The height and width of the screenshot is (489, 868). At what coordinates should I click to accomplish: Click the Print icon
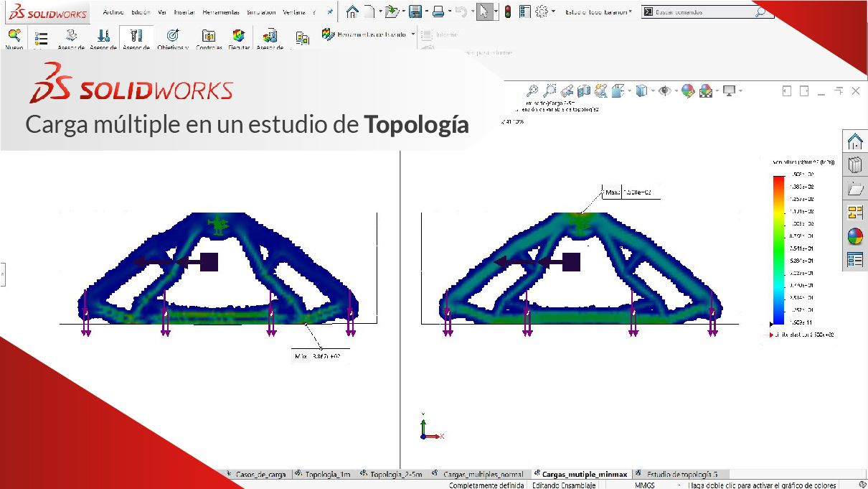(x=438, y=11)
